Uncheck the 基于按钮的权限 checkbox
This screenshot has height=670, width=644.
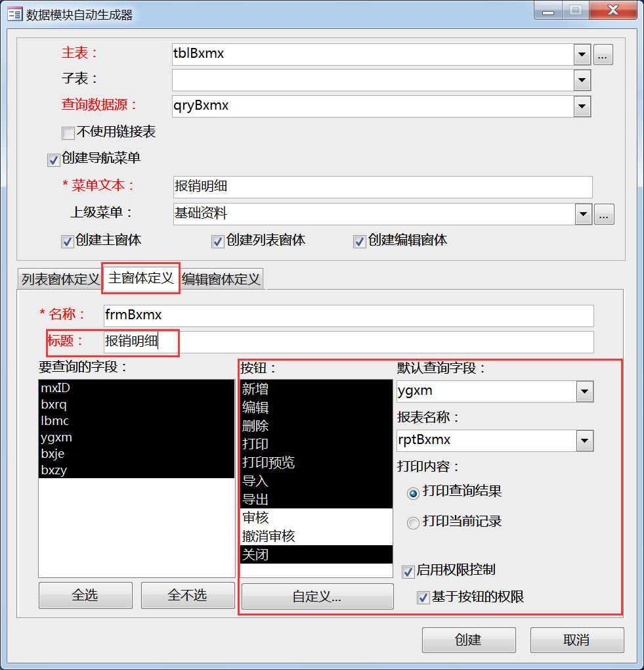tap(423, 597)
